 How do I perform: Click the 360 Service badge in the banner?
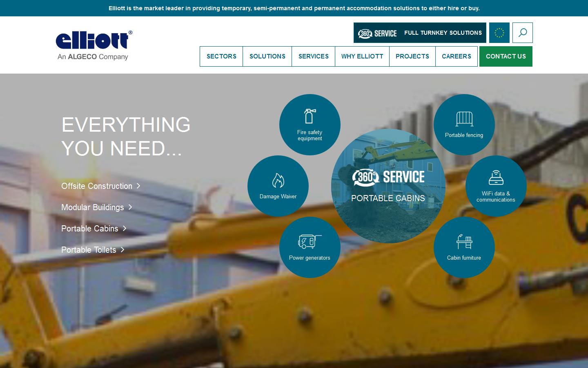[x=377, y=33]
